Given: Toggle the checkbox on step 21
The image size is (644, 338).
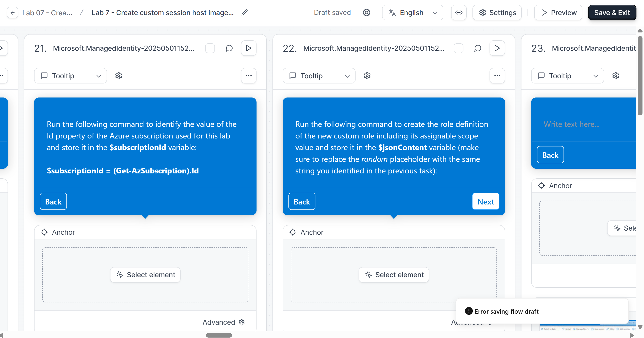Looking at the screenshot, I should [210, 48].
